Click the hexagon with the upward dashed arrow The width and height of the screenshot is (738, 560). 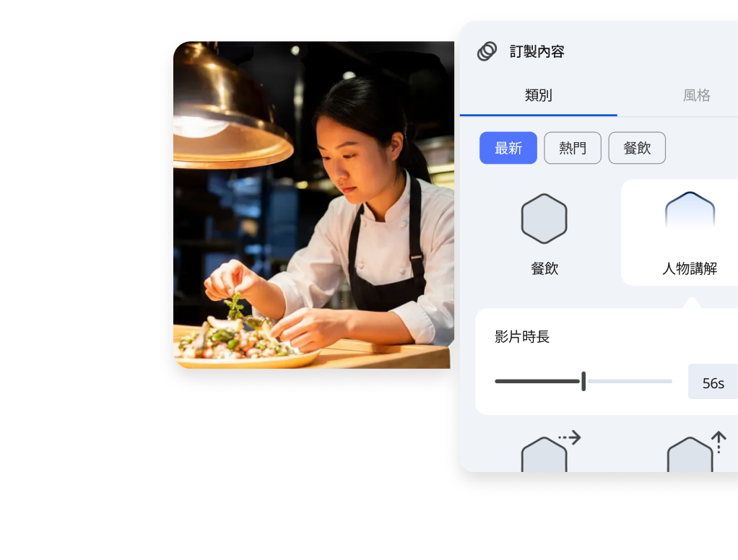(x=690, y=454)
